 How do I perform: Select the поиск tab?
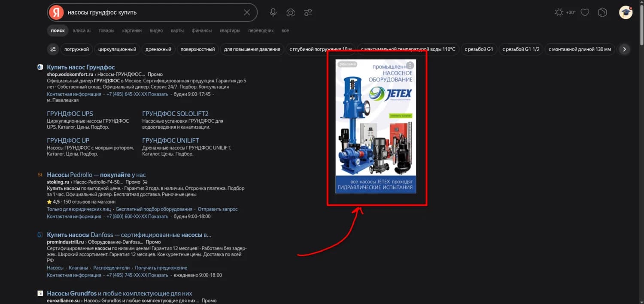point(58,30)
